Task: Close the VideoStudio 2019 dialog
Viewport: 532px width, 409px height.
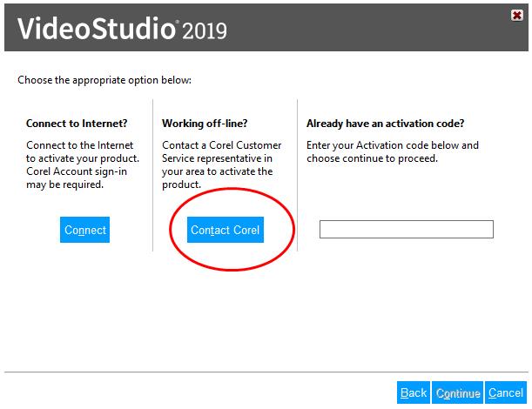Action: point(516,16)
